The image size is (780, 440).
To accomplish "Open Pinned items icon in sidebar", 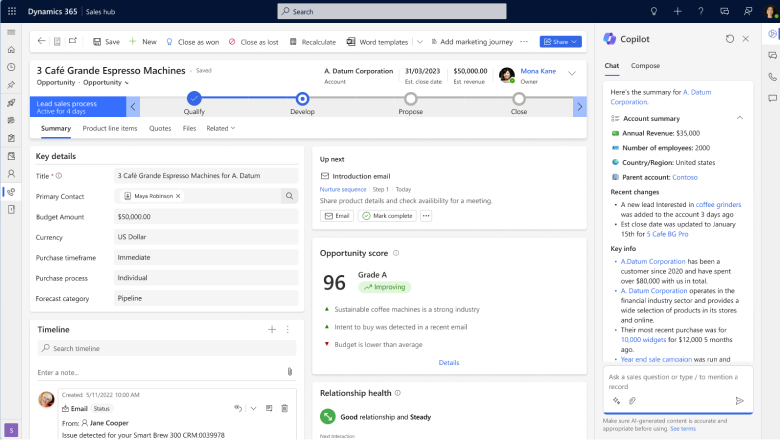I will 11,85.
